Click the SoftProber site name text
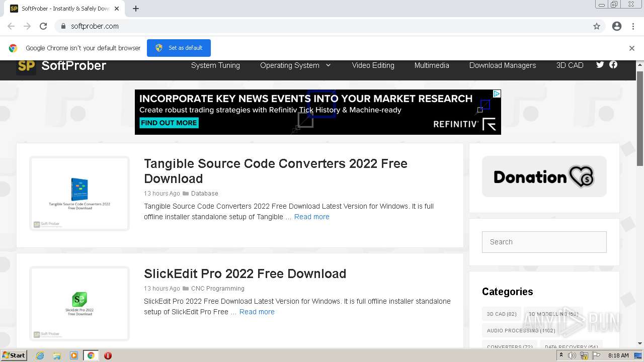The height and width of the screenshot is (362, 644). 74,65
